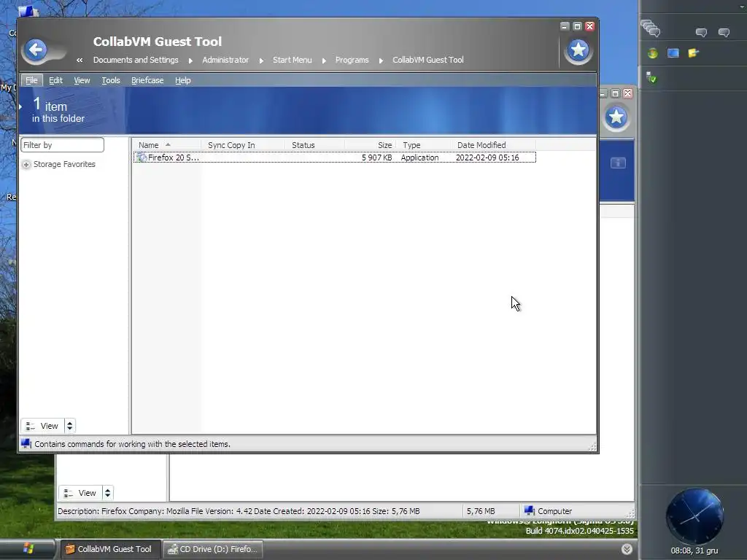Go back with the blue back arrow
The image size is (747, 560).
[36, 50]
